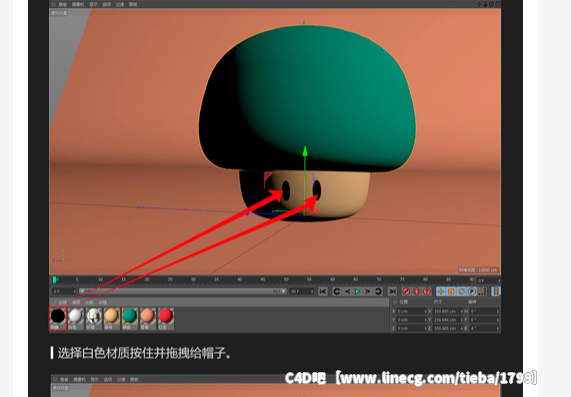Viewport: 571px width, 397px height.
Task: Select the skin-tone material sphere
Action: (112, 316)
